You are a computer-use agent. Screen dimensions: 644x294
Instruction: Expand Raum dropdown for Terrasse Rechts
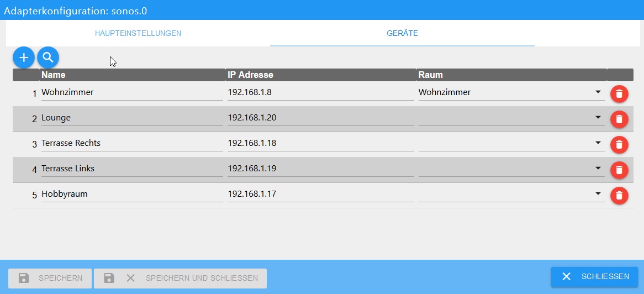tap(511, 144)
